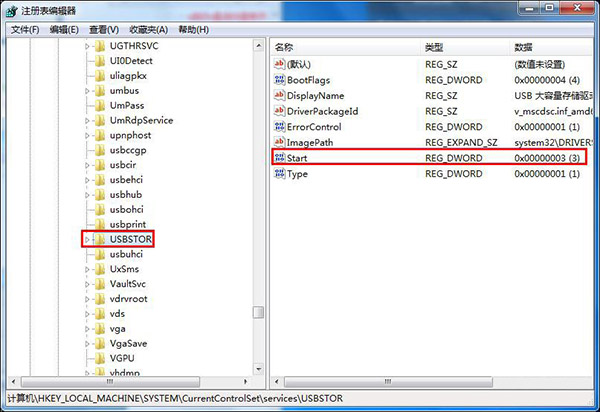The width and height of the screenshot is (600, 412).
Task: Expand the VgaSave tree node
Action: [x=87, y=344]
